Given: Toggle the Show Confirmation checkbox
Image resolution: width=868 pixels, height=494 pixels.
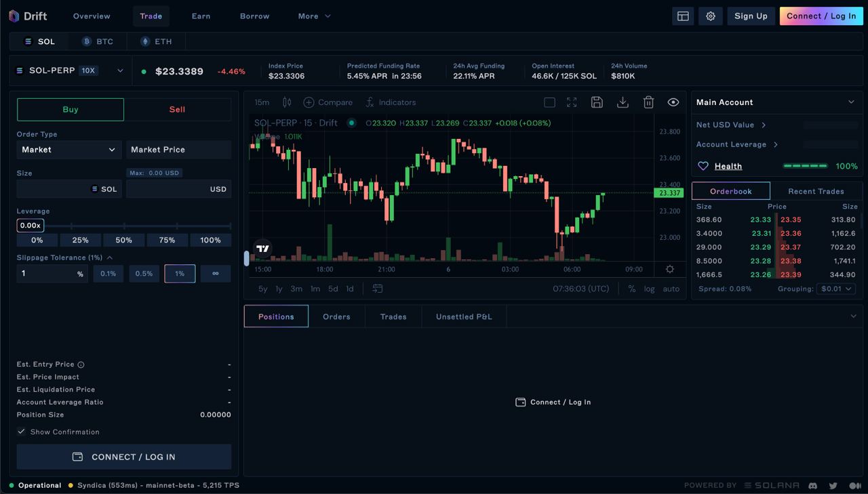Looking at the screenshot, I should 22,432.
